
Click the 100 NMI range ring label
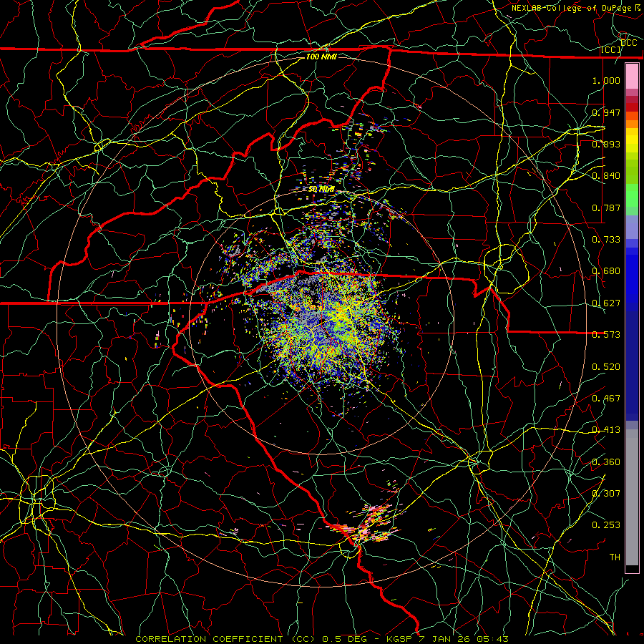(321, 57)
